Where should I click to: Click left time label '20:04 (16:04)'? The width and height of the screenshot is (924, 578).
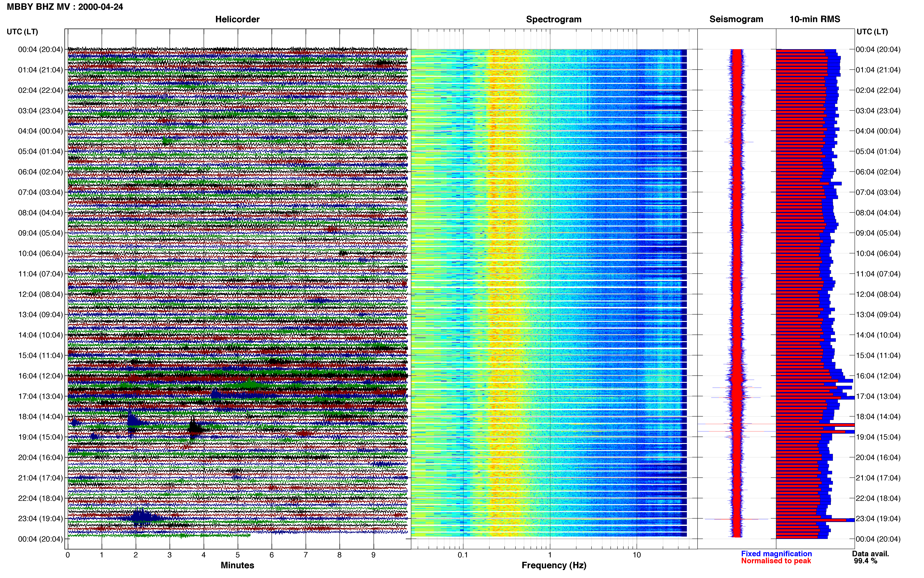click(41, 457)
